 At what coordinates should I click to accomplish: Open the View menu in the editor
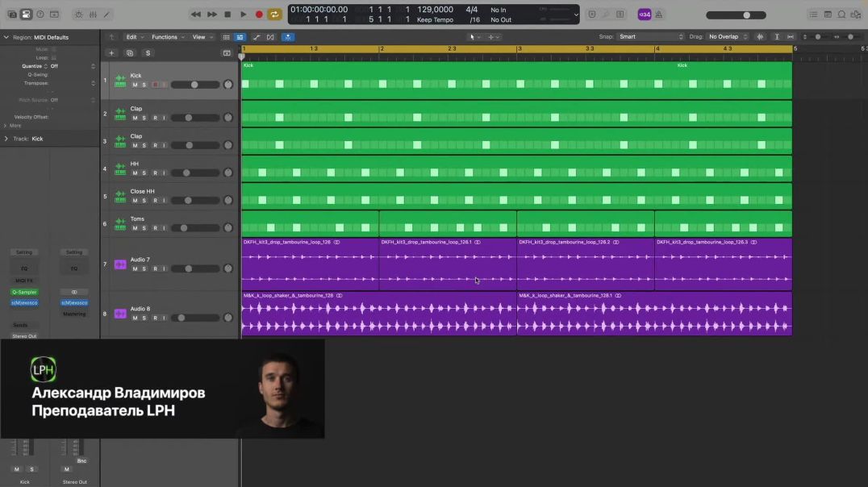[x=200, y=36]
